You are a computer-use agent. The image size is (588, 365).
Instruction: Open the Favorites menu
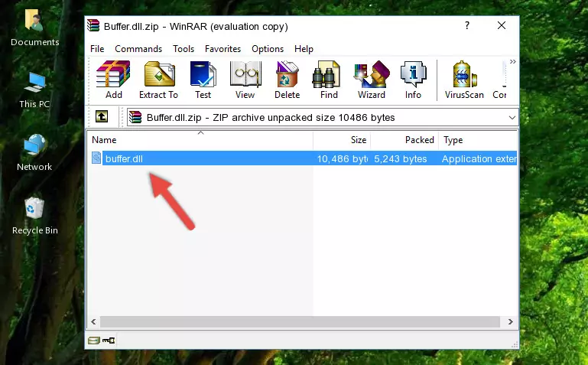click(x=223, y=49)
